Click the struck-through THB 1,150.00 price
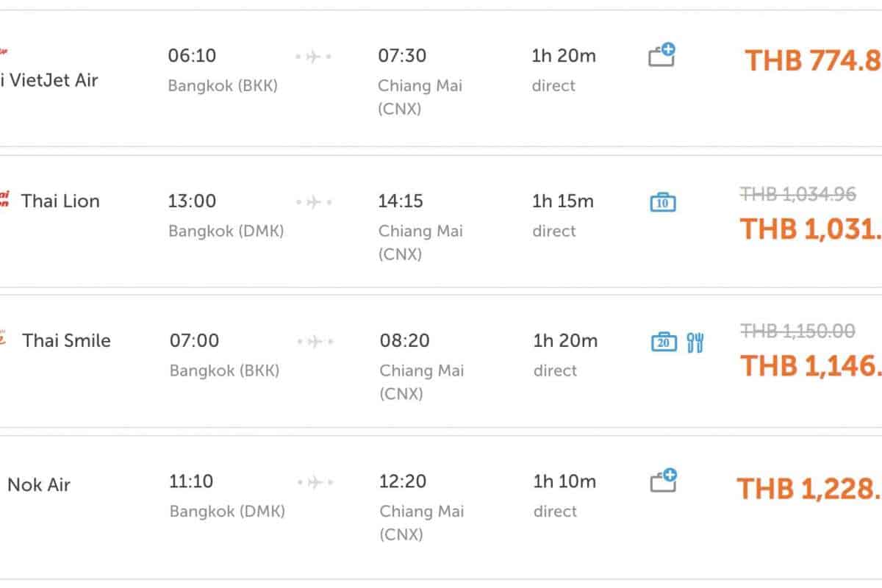Viewport: 882px width, 588px height. 797,331
